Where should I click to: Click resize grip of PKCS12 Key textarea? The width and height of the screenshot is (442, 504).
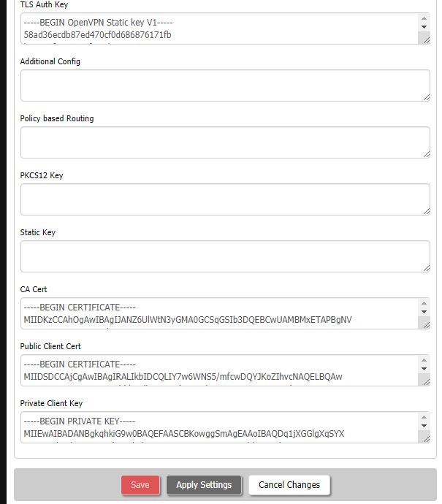[426, 211]
